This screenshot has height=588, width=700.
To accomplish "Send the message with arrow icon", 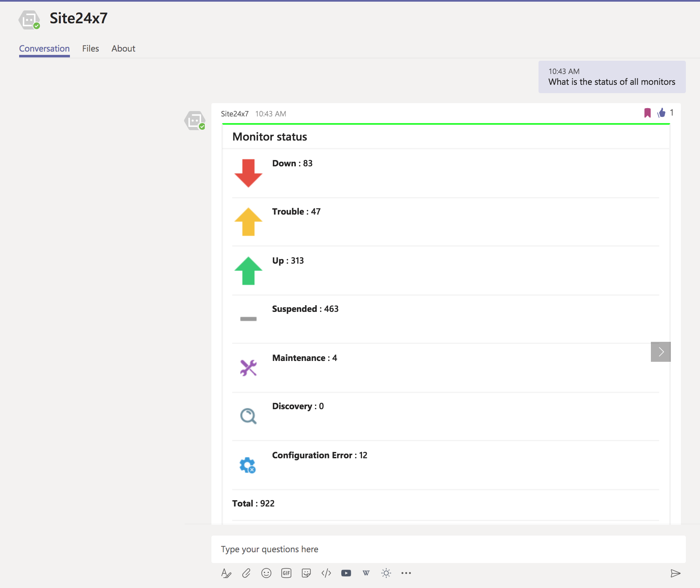I will [x=675, y=574].
